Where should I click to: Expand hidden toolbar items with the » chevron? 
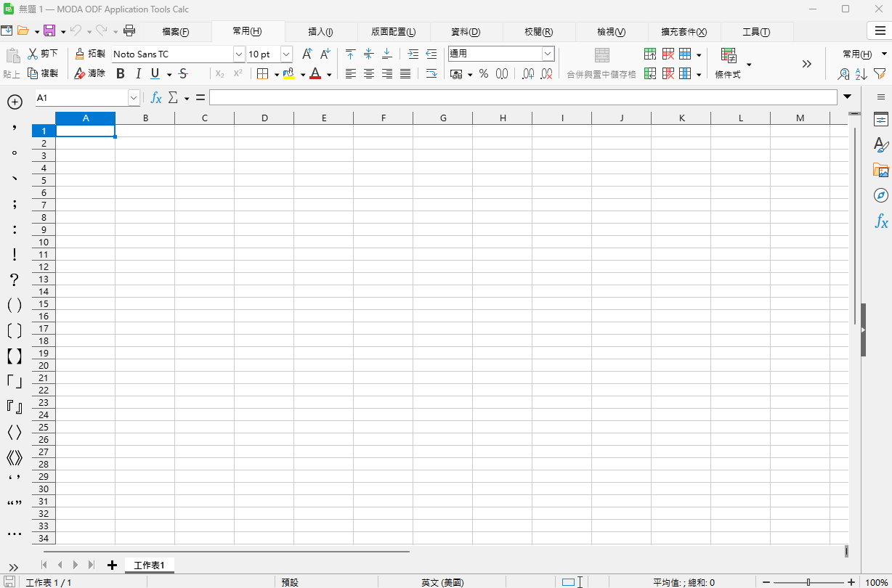(807, 64)
